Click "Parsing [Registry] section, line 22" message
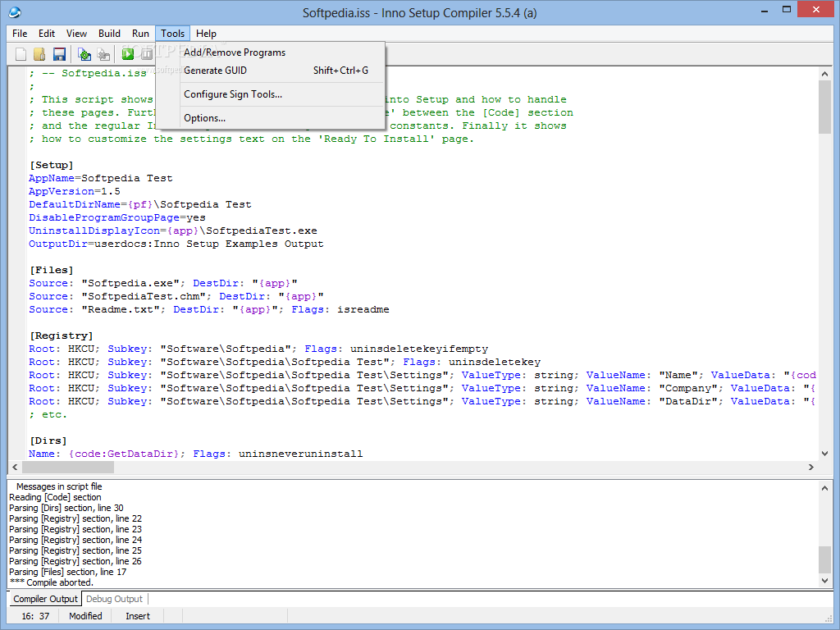The width and height of the screenshot is (840, 630). (x=75, y=518)
